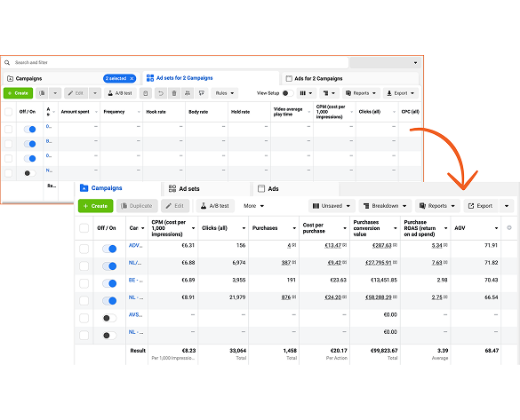Click the green Create button in lower panel
This screenshot has width=520, height=420.
coord(95,206)
